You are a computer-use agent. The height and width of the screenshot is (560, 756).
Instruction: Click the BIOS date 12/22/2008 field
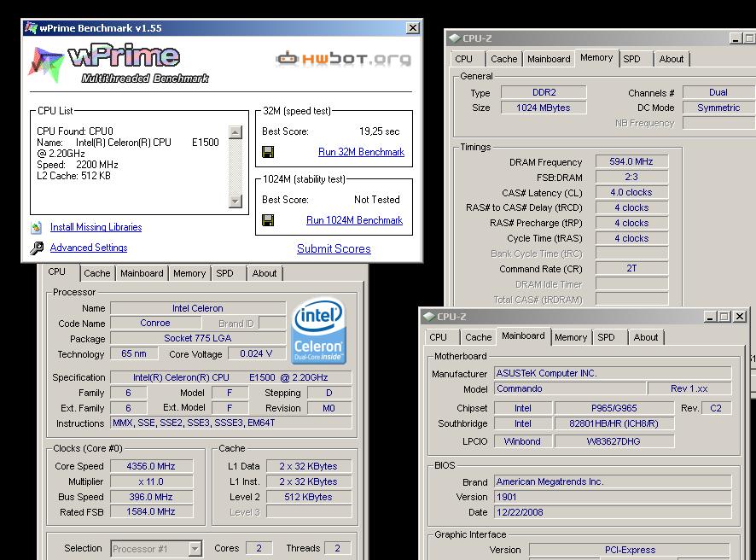[613, 512]
